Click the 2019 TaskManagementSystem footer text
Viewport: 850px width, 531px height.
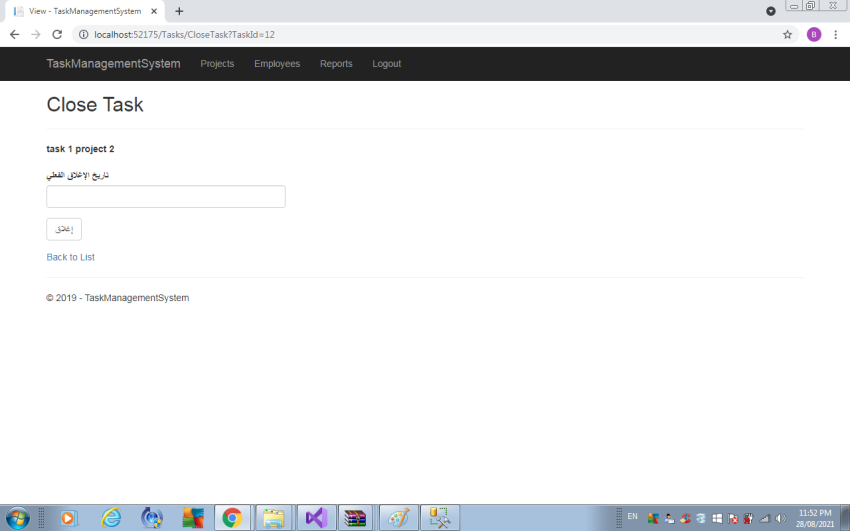coord(118,297)
